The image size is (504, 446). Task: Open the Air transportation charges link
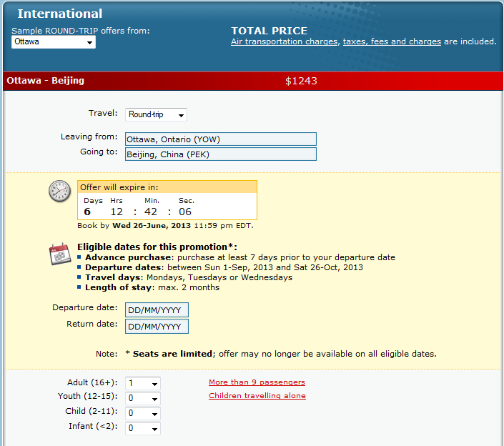click(x=284, y=42)
